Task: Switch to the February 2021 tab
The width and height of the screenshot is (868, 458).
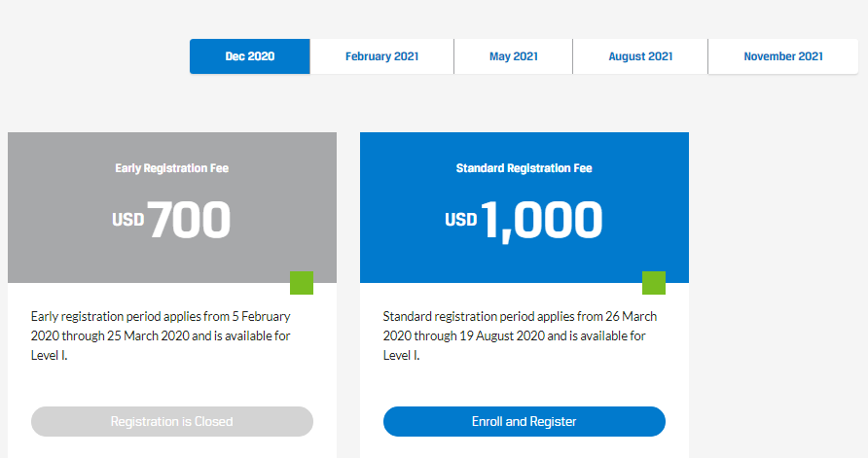Action: pos(381,56)
